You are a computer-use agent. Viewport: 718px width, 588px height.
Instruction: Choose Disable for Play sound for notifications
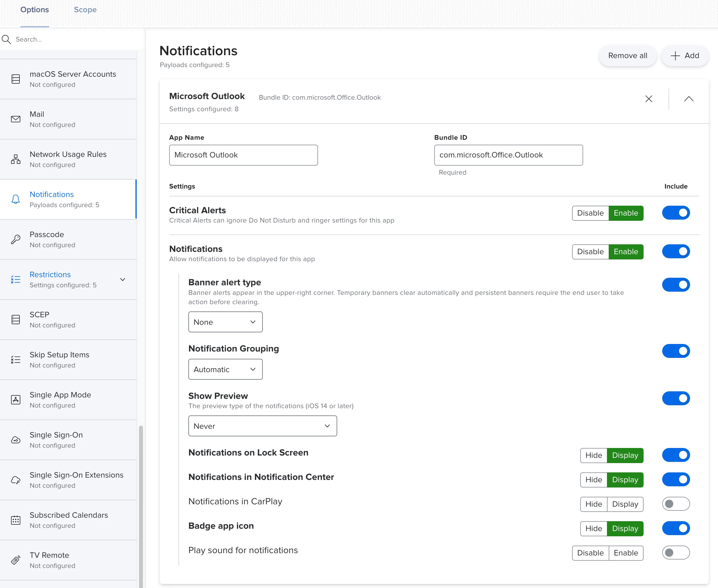(x=590, y=553)
